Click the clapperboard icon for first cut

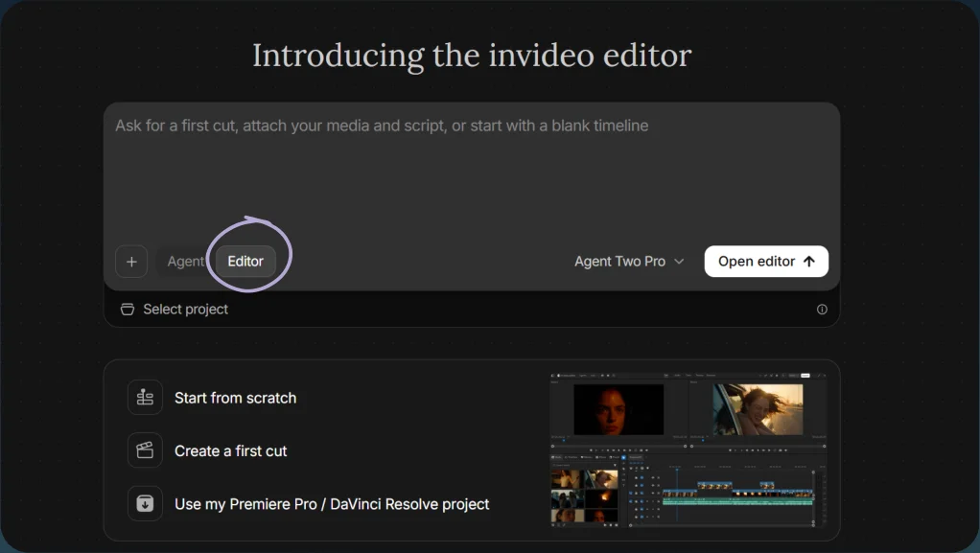tap(145, 449)
